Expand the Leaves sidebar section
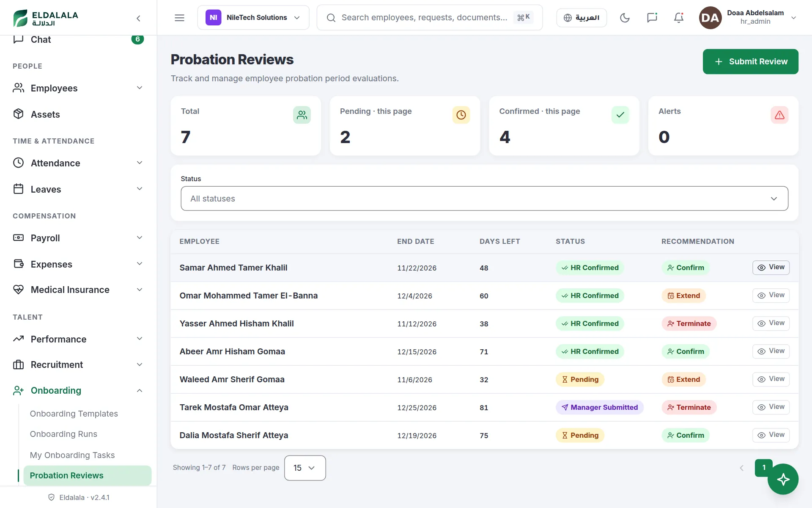This screenshot has width=812, height=508. coord(78,189)
